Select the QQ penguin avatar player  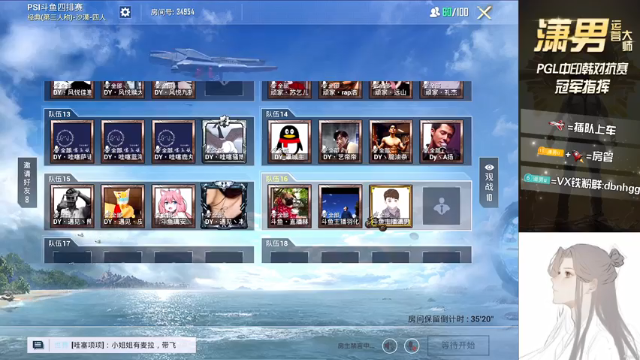(x=289, y=141)
